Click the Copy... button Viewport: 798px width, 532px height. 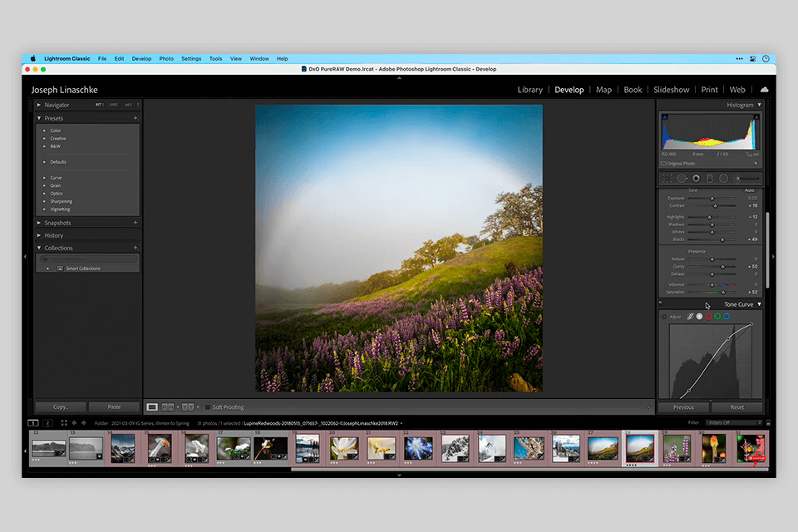click(x=61, y=407)
